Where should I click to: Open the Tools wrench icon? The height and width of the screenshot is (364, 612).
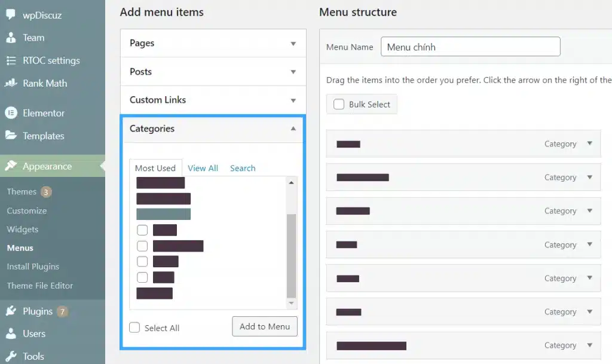[11, 356]
